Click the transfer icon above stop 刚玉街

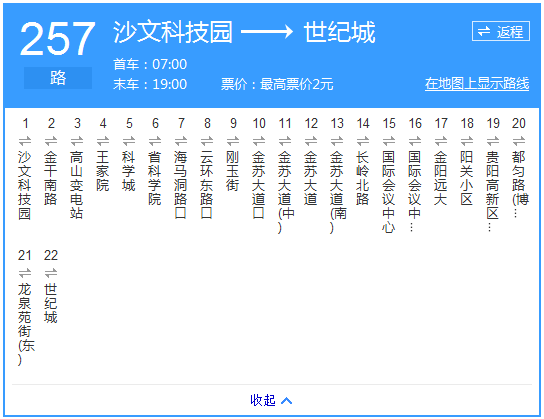tap(233, 141)
